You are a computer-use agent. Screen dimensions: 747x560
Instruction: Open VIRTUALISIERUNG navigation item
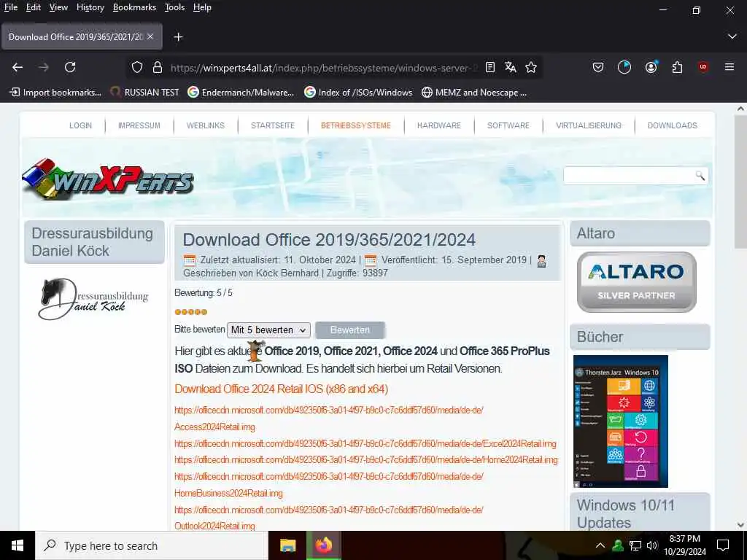589,125
